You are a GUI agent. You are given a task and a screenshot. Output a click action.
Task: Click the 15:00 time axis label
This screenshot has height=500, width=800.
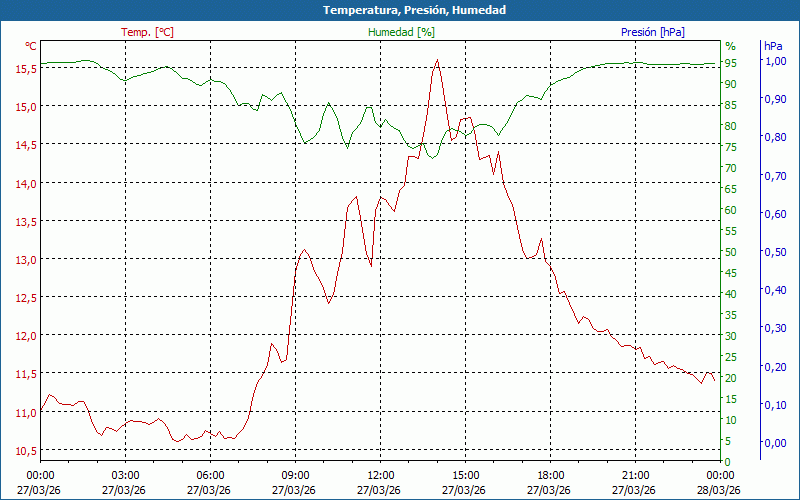tap(465, 475)
